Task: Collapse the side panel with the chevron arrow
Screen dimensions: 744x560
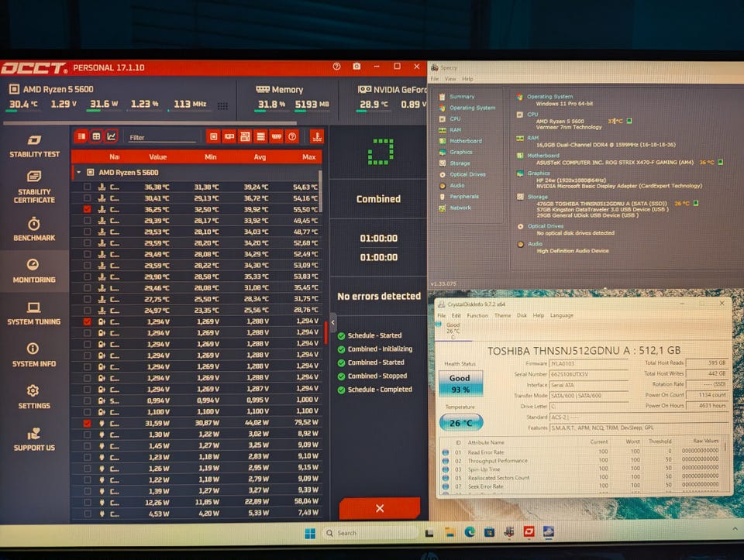Action: click(333, 322)
